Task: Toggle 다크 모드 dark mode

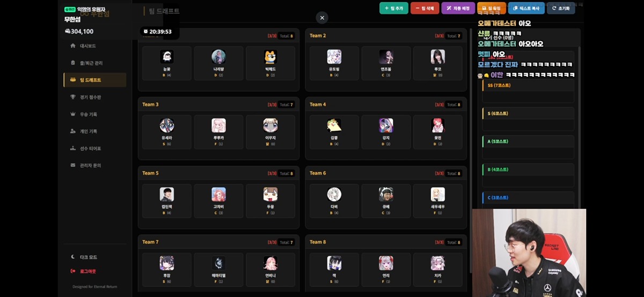Action: coord(88,257)
